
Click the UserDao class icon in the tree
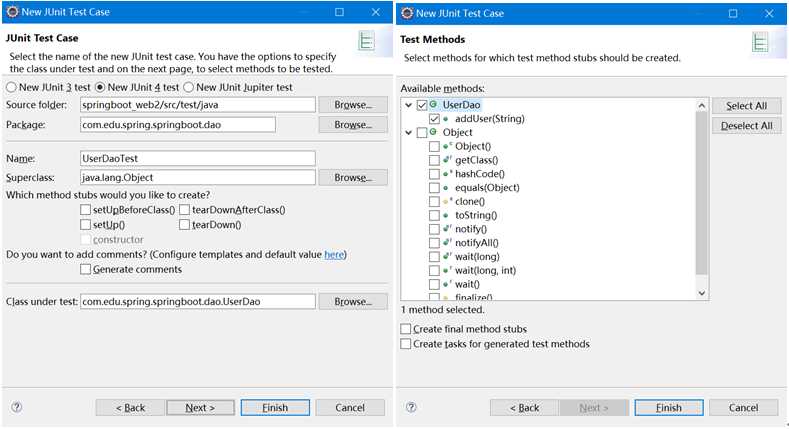[x=433, y=104]
